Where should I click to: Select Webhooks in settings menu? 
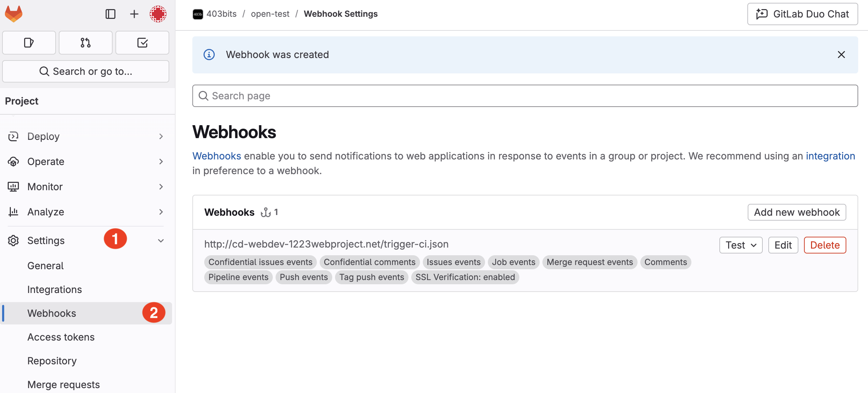[86, 313]
